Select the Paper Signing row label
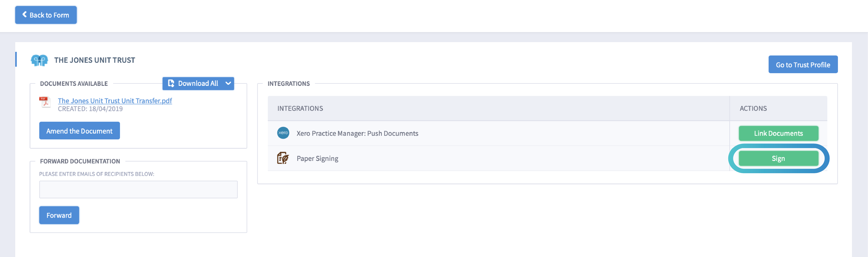Screen dimensions: 868x257 317,158
